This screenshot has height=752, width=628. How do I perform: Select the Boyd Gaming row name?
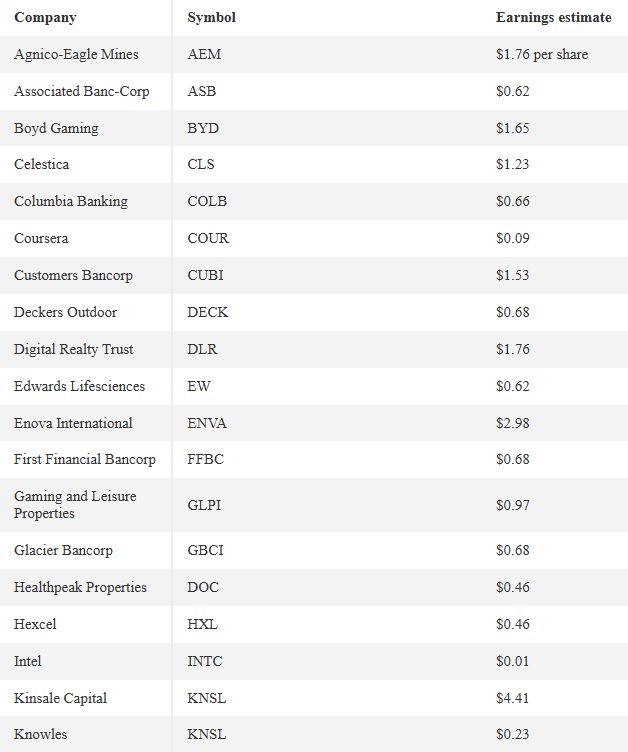pos(56,128)
